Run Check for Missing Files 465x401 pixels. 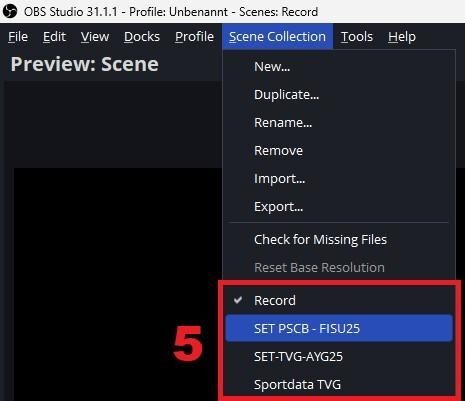pyautogui.click(x=339, y=239)
